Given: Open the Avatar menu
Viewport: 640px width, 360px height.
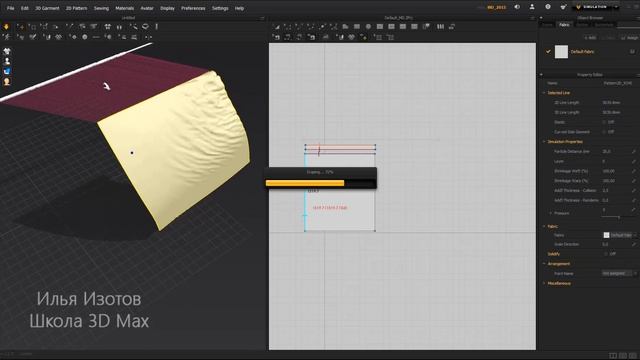Looking at the screenshot, I should (x=147, y=8).
